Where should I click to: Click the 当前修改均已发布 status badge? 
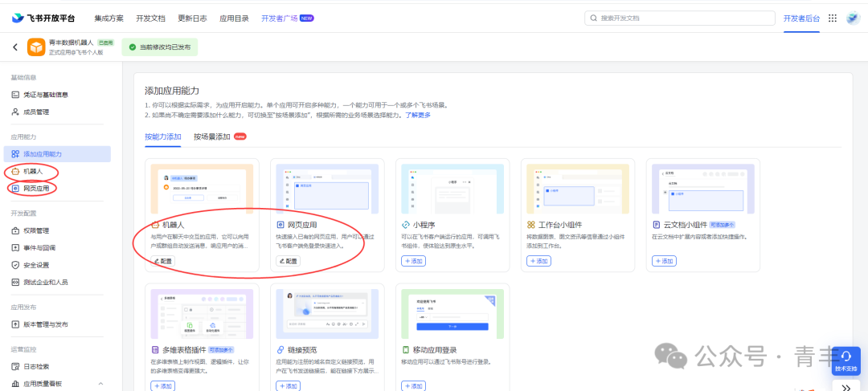point(159,47)
